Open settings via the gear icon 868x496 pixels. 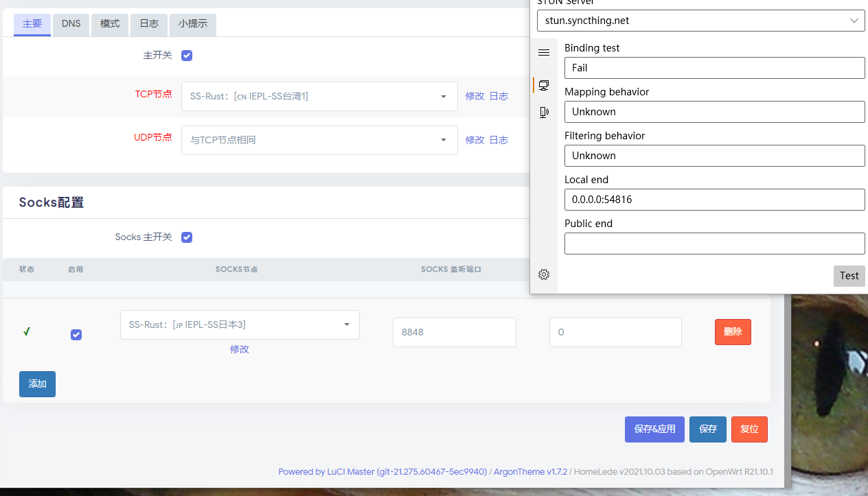tap(544, 274)
